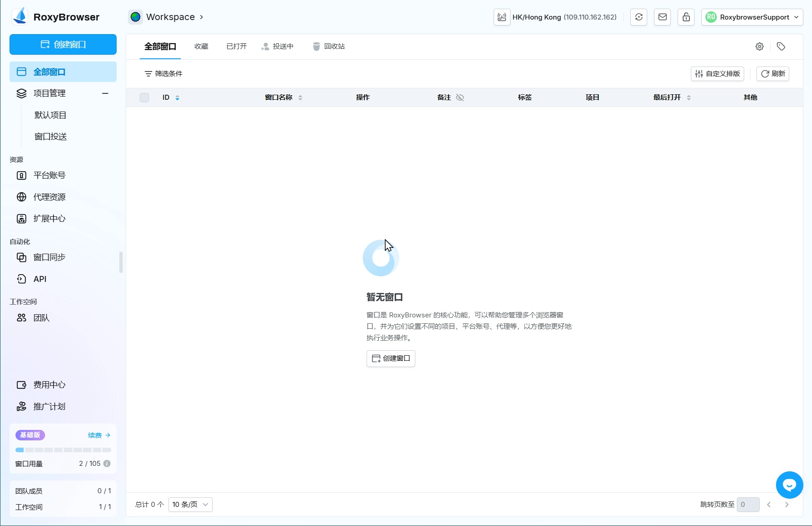Click the sync refresh icon beside IP address
Viewport: 812px width, 526px height.
[x=638, y=17]
